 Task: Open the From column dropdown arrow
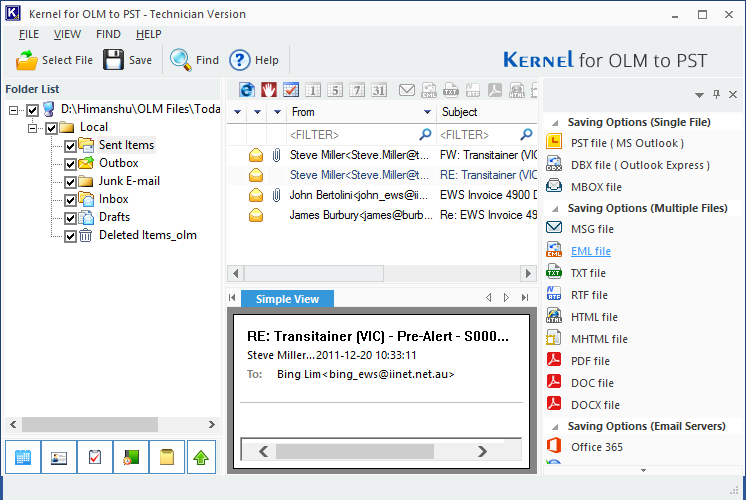pyautogui.click(x=427, y=112)
